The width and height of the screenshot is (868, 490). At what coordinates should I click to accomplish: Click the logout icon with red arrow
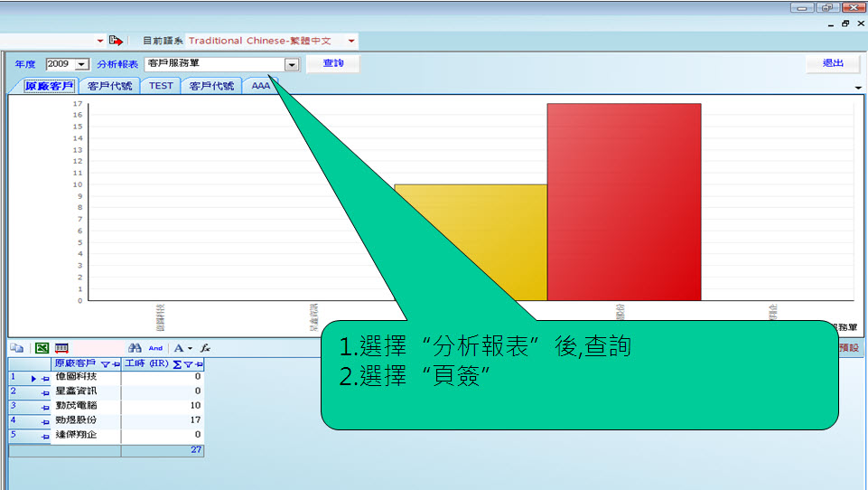pos(116,41)
